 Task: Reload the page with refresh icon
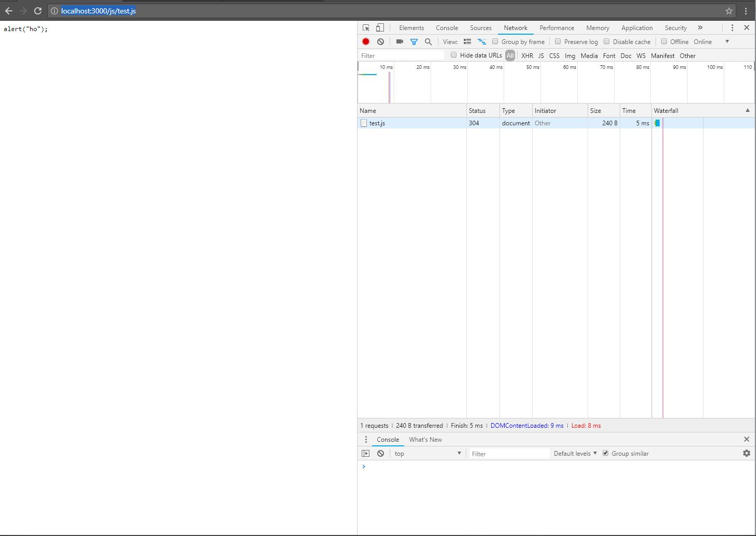(38, 11)
